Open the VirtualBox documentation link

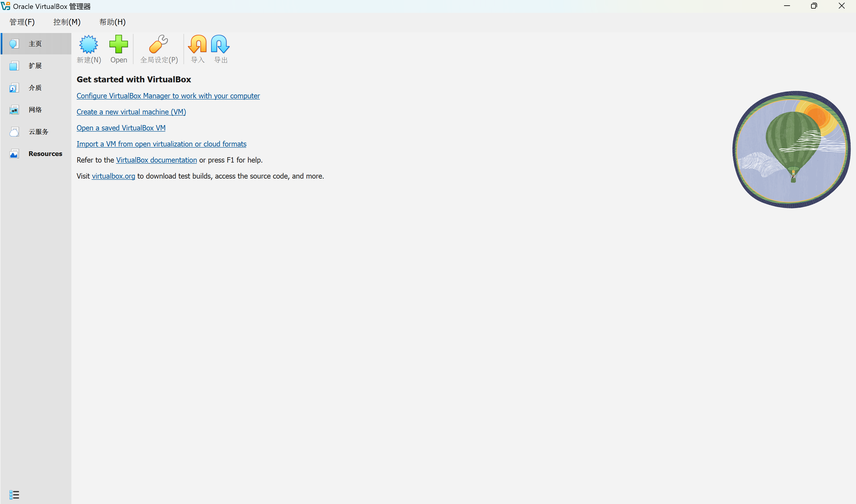(156, 160)
